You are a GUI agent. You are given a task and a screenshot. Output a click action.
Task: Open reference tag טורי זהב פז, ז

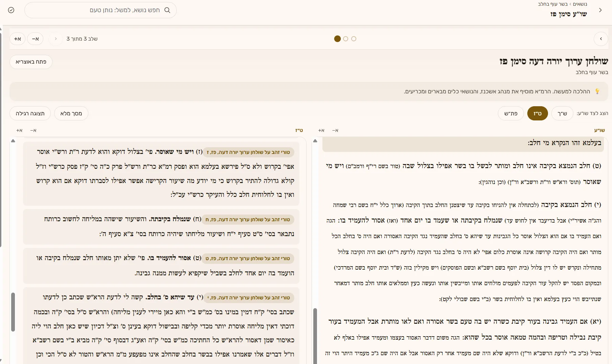248,152
